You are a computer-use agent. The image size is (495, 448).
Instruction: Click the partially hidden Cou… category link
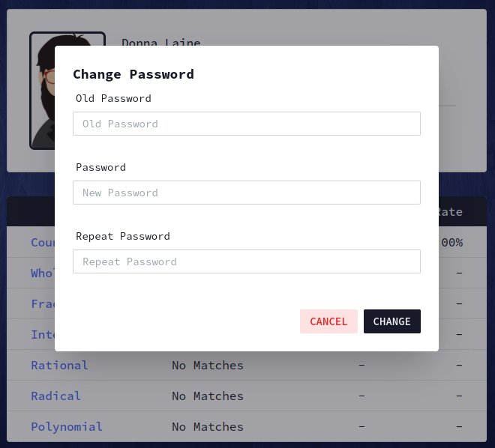pos(43,242)
